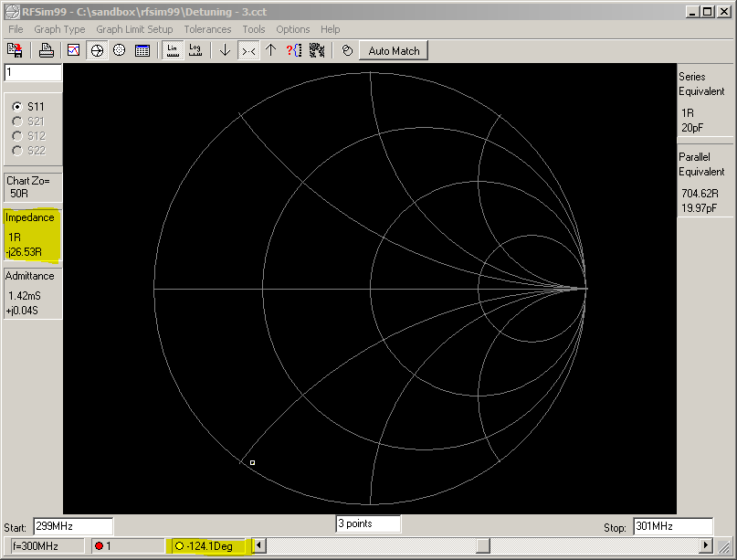Viewport: 737px width, 560px height.
Task: Open the Graph Limit Setup menu
Action: click(134, 29)
